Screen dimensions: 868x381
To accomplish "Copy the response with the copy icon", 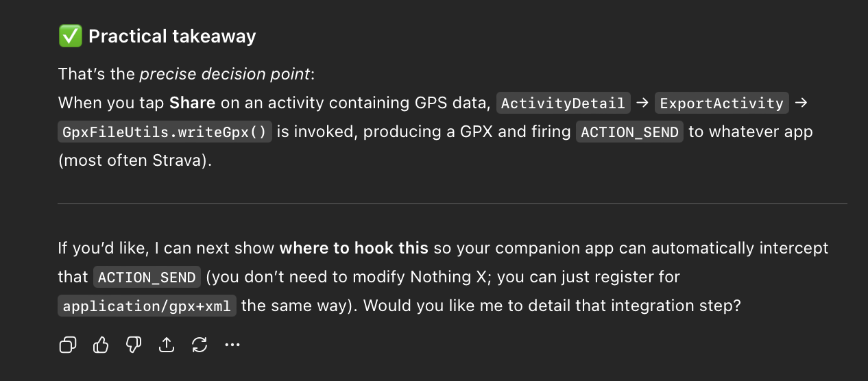I will [68, 345].
